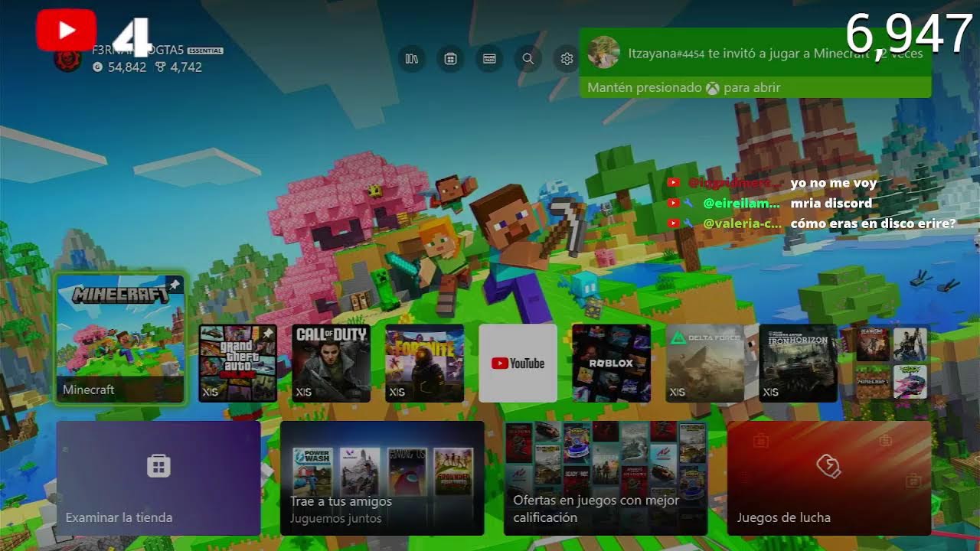980x551 pixels.
Task: Click chat message 'cómo eras en disco erire?'
Action: [x=873, y=223]
